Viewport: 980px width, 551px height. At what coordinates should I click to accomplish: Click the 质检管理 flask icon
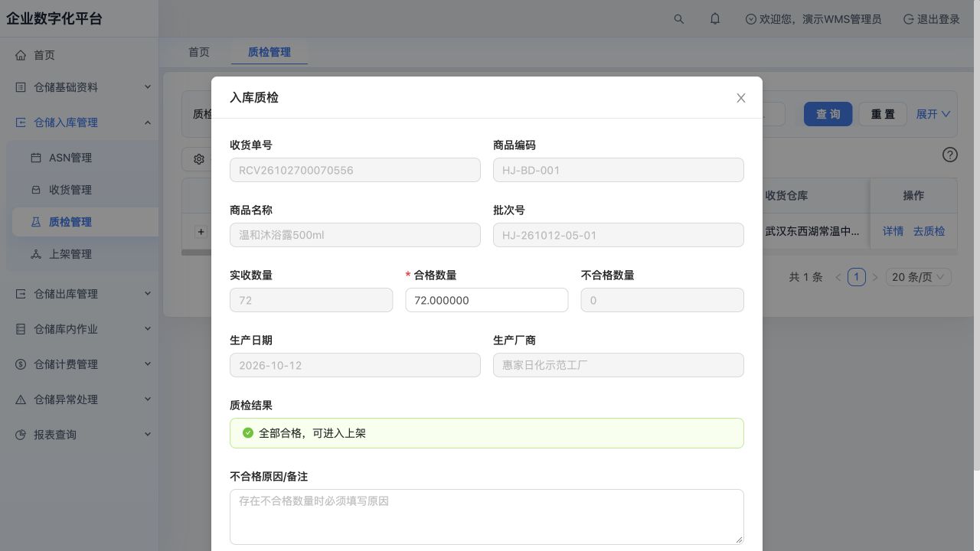pos(36,222)
